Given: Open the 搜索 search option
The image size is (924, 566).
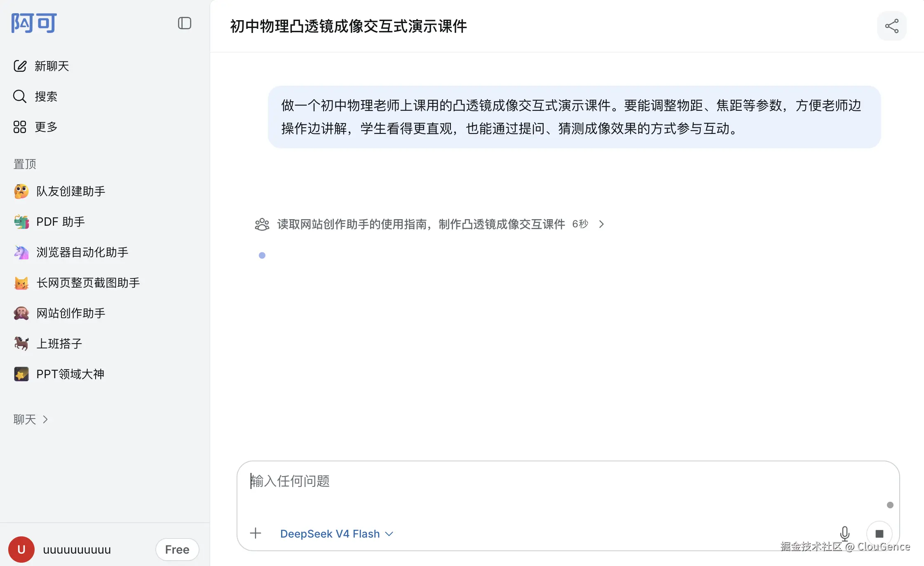Looking at the screenshot, I should pyautogui.click(x=35, y=96).
